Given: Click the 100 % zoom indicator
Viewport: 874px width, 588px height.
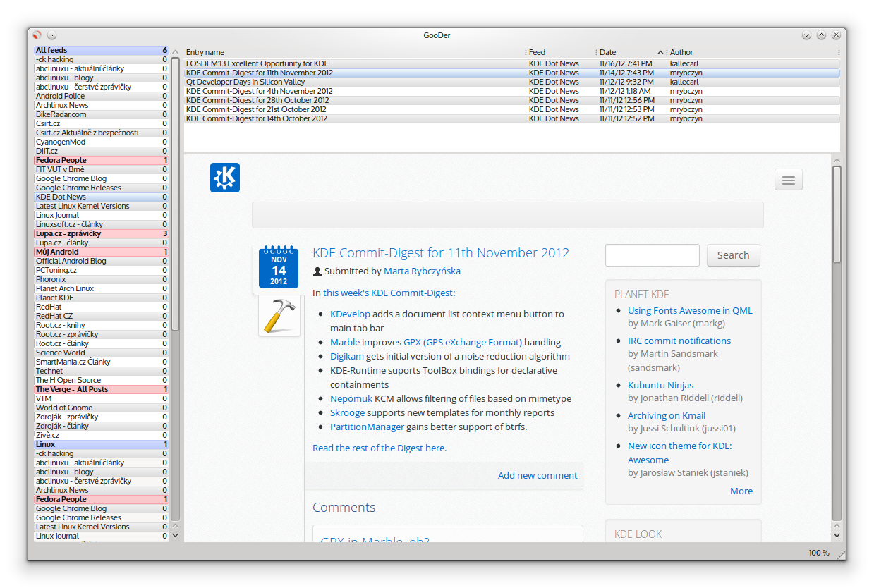Looking at the screenshot, I should pos(819,553).
